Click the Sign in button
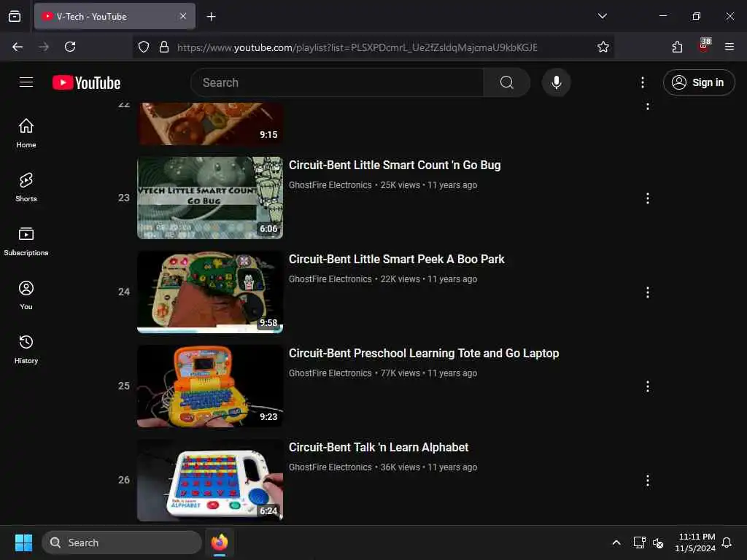The image size is (747, 560). click(x=698, y=82)
